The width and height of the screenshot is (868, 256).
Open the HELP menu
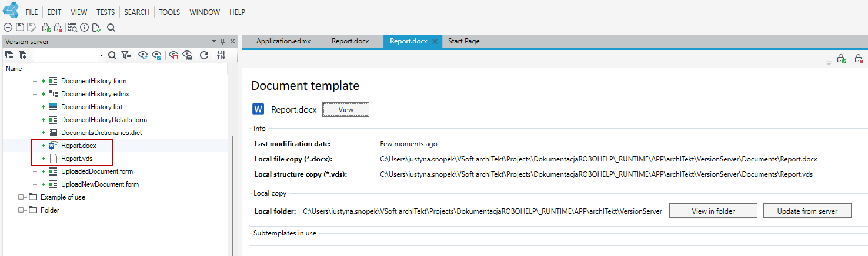click(x=237, y=12)
